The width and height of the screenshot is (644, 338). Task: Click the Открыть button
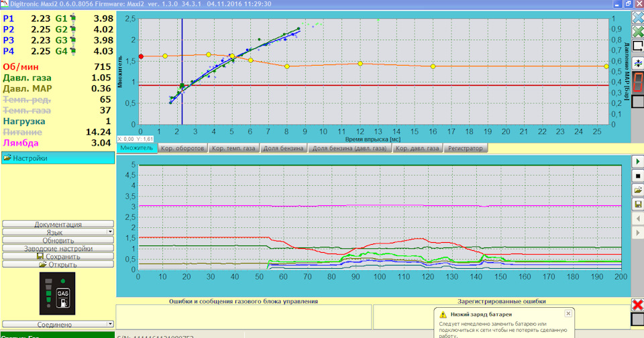(x=58, y=264)
